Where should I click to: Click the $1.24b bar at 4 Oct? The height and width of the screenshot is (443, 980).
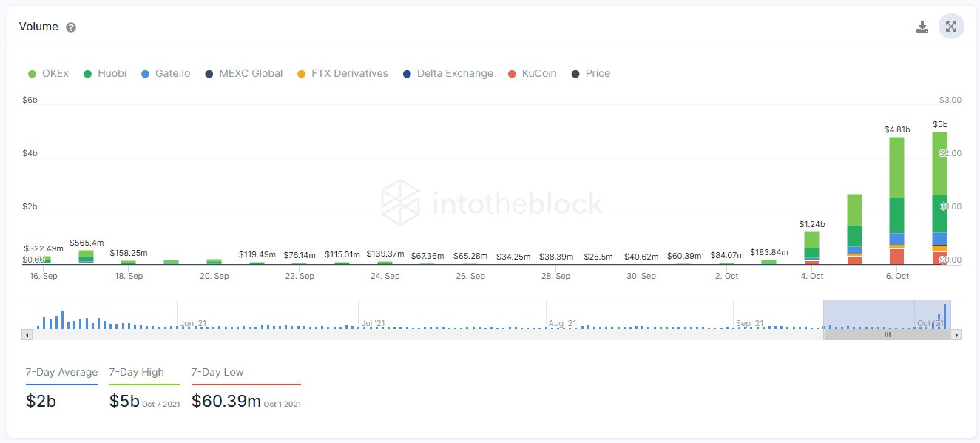pyautogui.click(x=811, y=248)
